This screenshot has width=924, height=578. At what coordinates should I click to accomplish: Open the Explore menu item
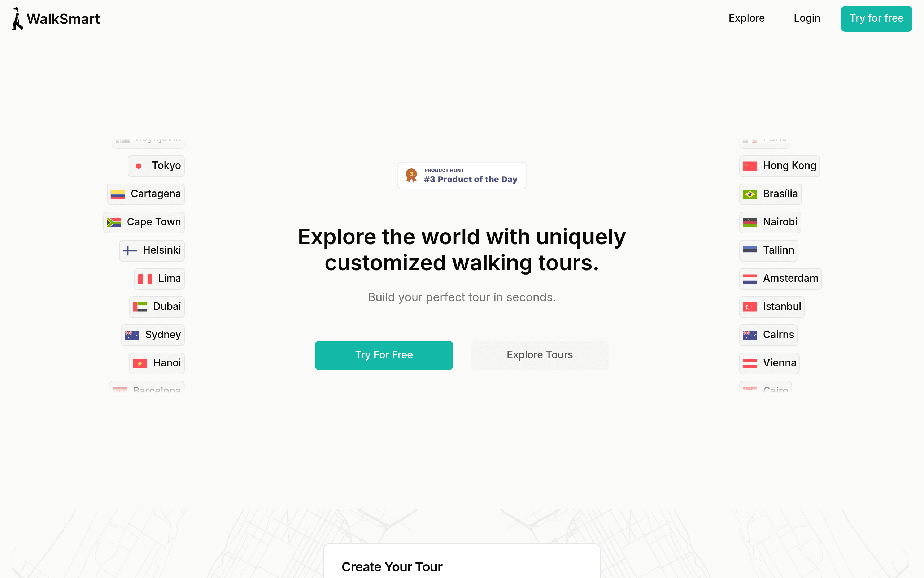(746, 18)
